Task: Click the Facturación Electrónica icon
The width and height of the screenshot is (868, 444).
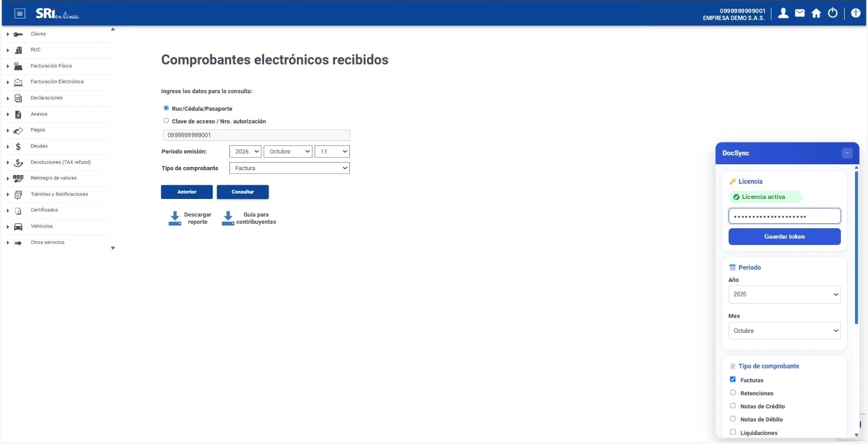Action: point(18,82)
